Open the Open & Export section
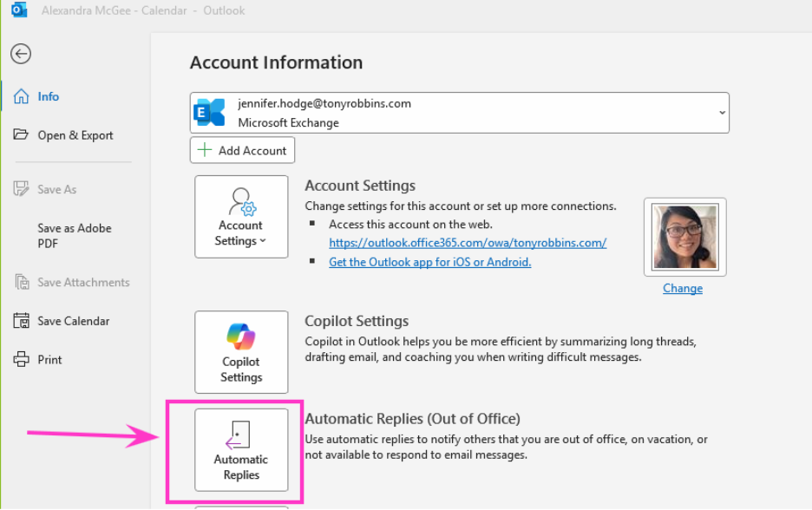The height and width of the screenshot is (510, 812). 75,135
